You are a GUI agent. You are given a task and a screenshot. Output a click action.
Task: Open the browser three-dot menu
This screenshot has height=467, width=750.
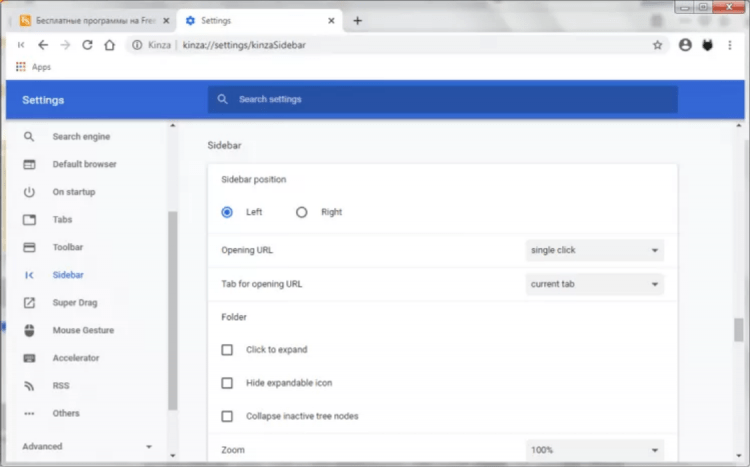pos(731,45)
